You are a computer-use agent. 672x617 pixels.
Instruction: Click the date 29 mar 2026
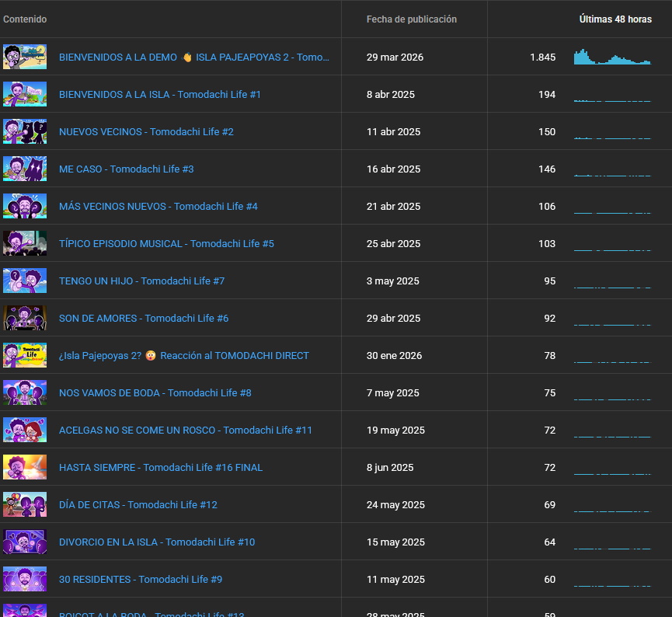pos(395,57)
